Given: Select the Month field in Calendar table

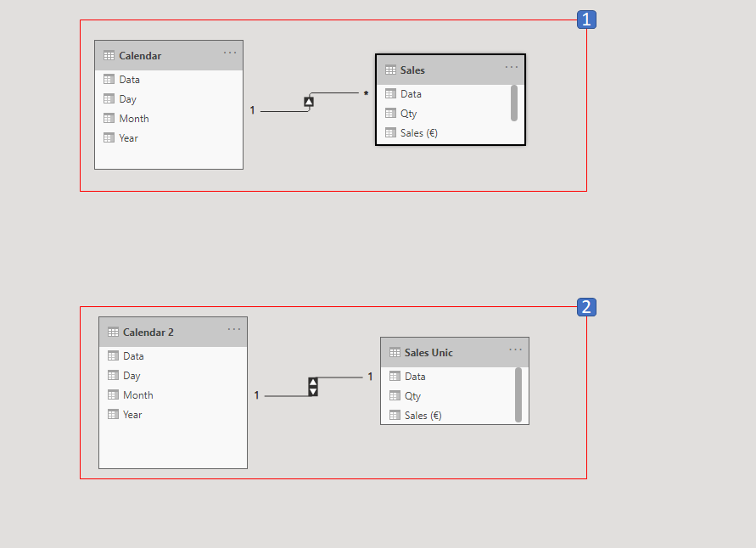Looking at the screenshot, I should point(169,119).
